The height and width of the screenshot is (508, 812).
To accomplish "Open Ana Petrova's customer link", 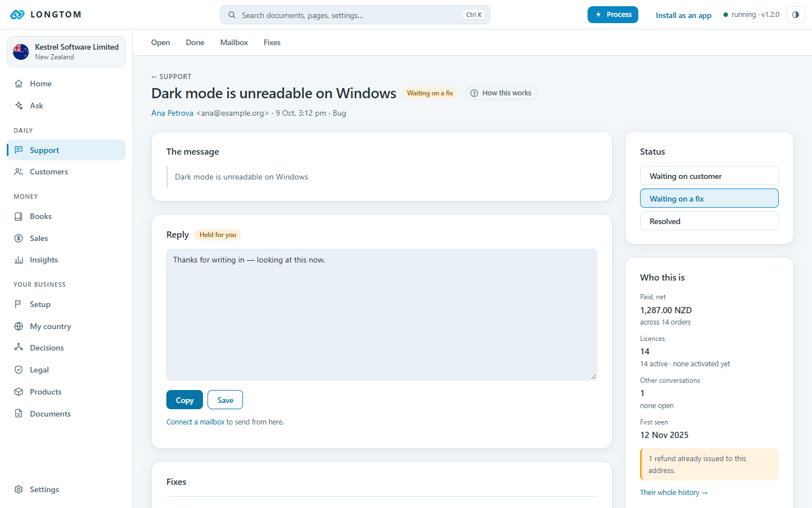I will (172, 113).
